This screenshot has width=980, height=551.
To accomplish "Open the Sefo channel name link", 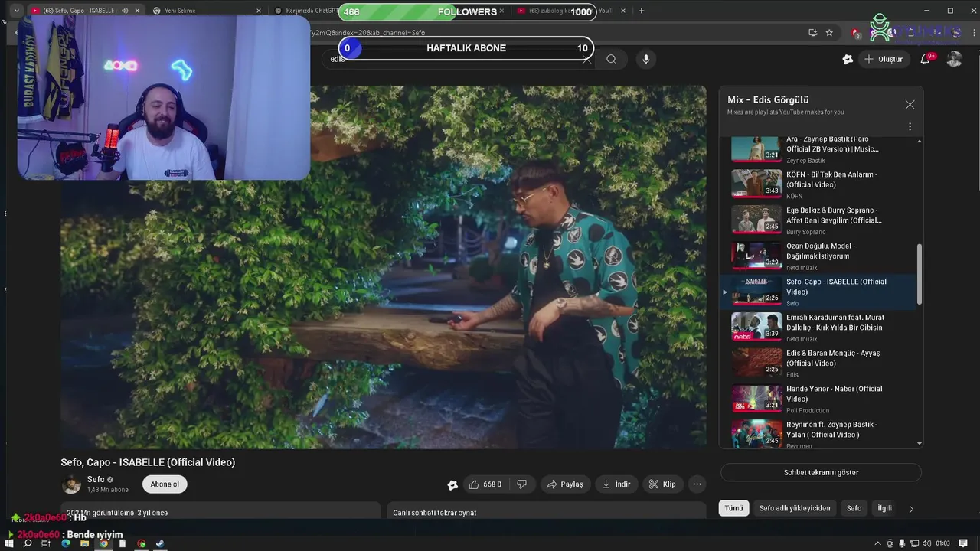I will click(x=96, y=480).
